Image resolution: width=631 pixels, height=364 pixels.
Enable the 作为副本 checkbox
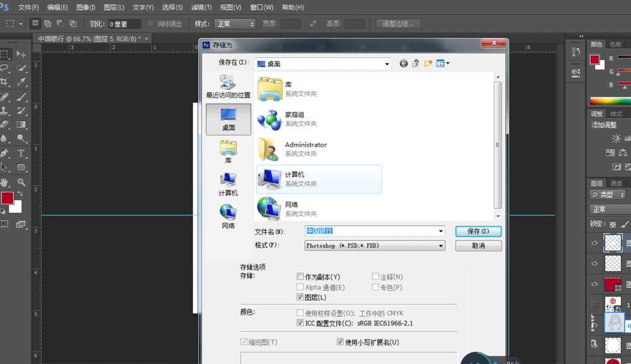coord(301,276)
